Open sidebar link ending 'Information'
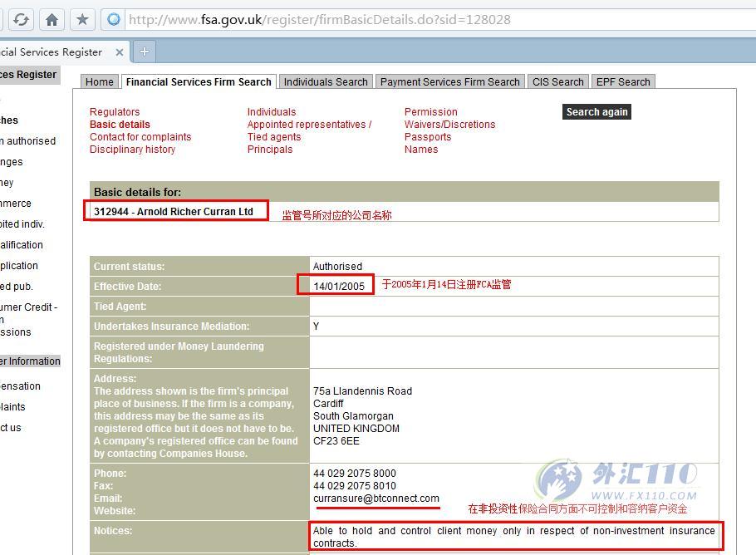Image resolution: width=756 pixels, height=555 pixels. pos(31,361)
